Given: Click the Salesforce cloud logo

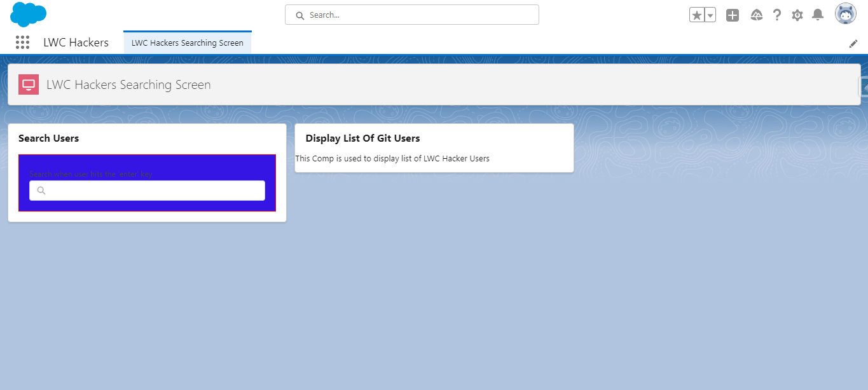Looking at the screenshot, I should (29, 14).
